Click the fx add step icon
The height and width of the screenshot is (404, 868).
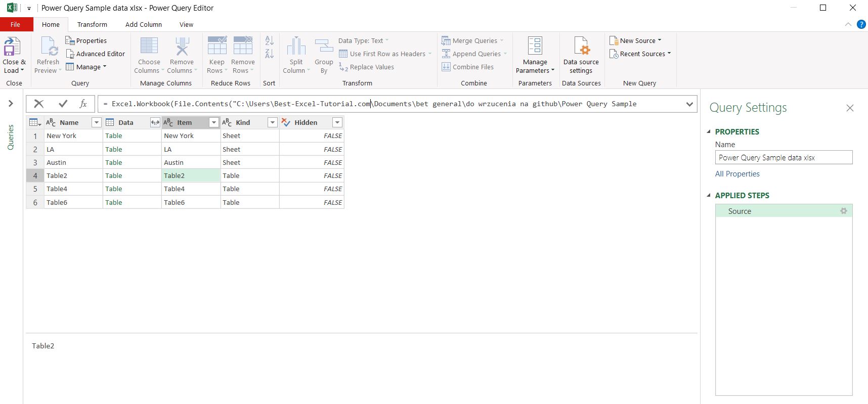pyautogui.click(x=83, y=104)
